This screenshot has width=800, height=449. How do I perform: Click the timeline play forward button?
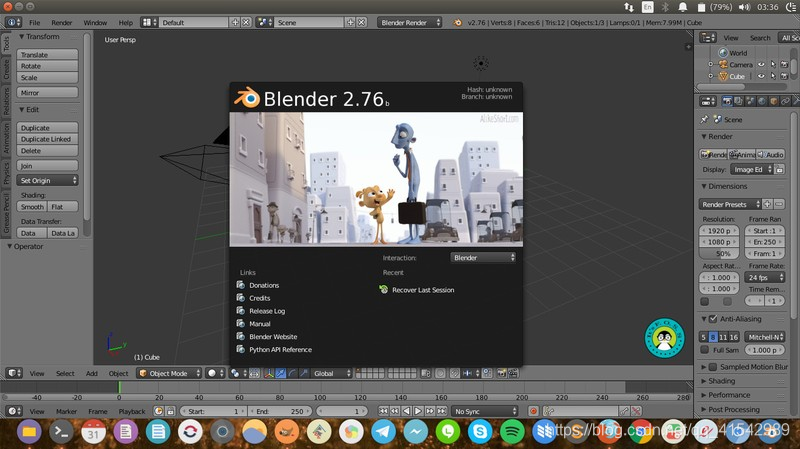[x=418, y=411]
